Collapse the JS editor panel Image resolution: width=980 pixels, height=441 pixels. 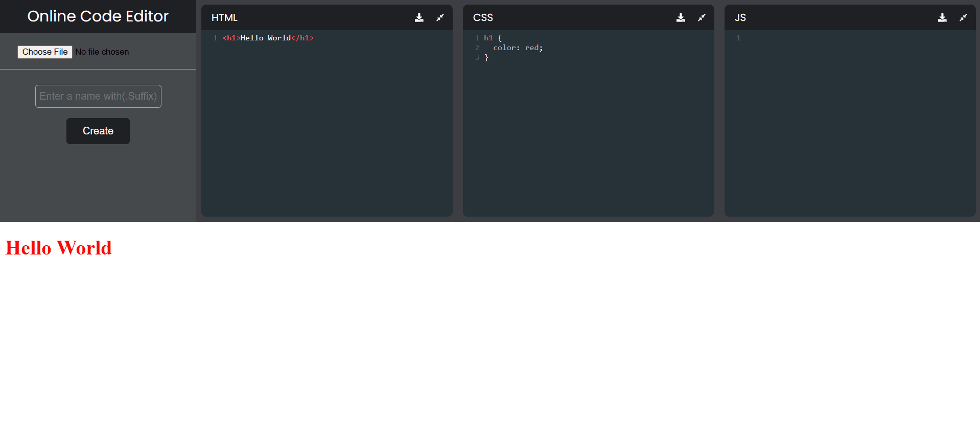click(963, 18)
